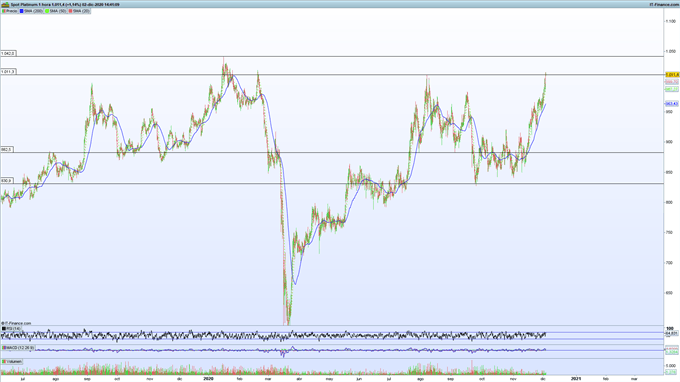The image size is (680, 382).
Task: Select the SMA (20) legend tag
Action: coord(79,11)
